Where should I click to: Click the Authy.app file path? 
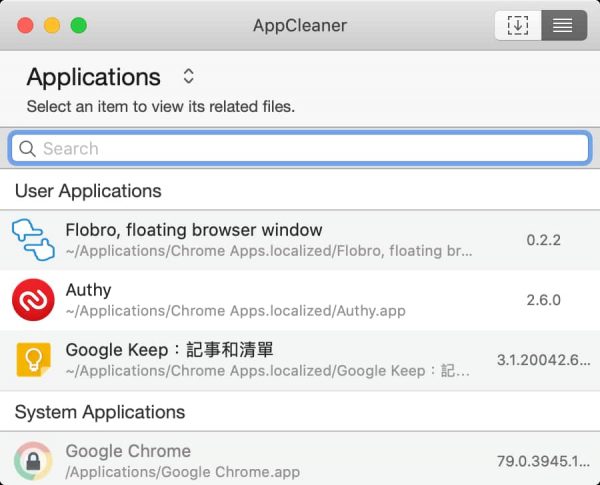click(x=236, y=311)
